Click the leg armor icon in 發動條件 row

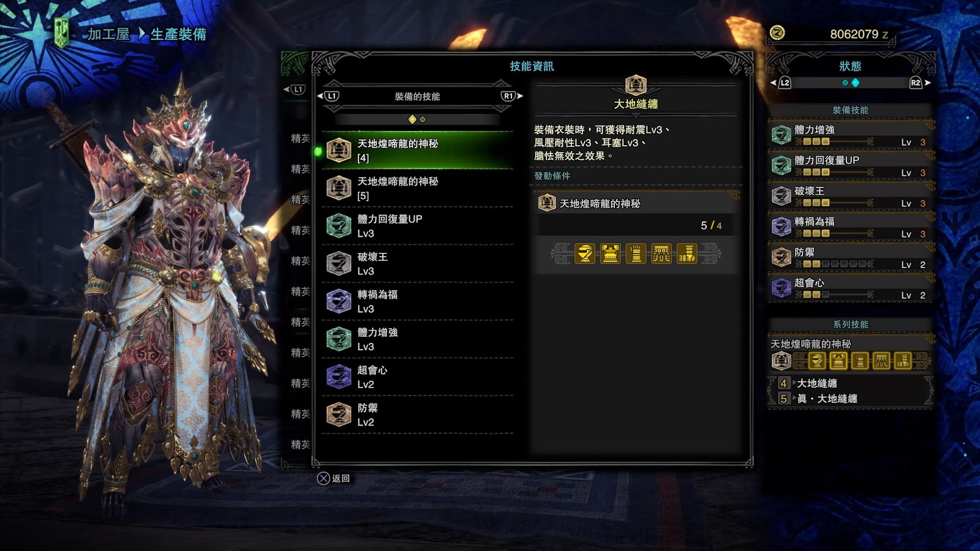pyautogui.click(x=687, y=253)
